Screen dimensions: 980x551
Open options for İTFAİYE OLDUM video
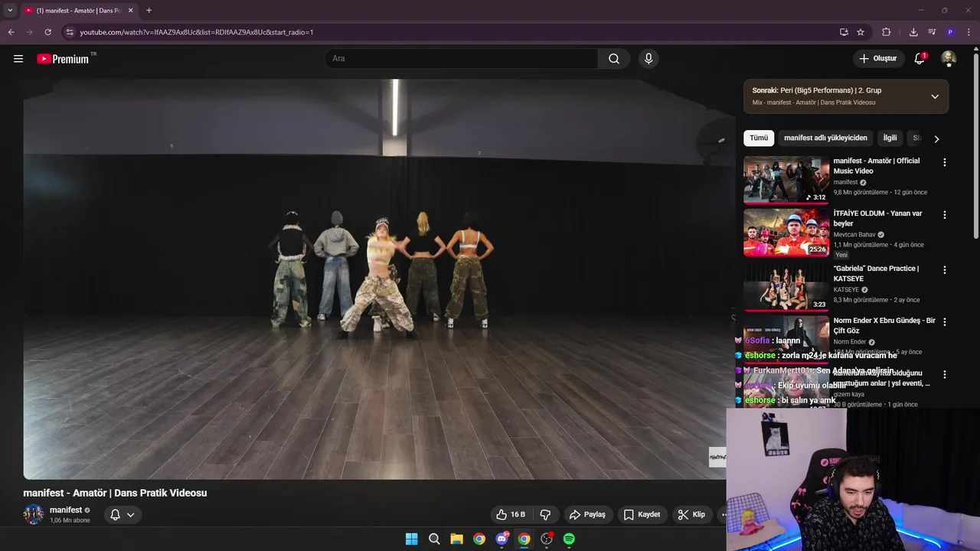click(944, 215)
